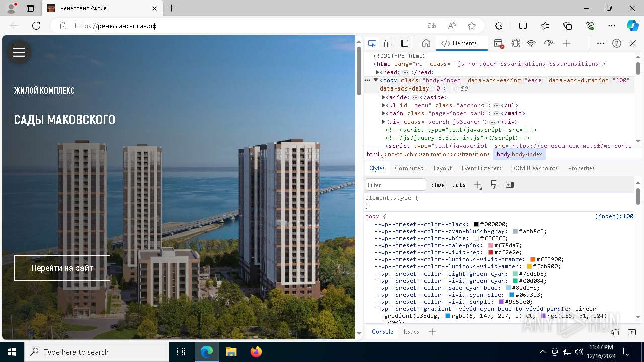Viewport: 644px width, 362px height.
Task: Expand the div class search jsSearch node
Action: (383, 122)
